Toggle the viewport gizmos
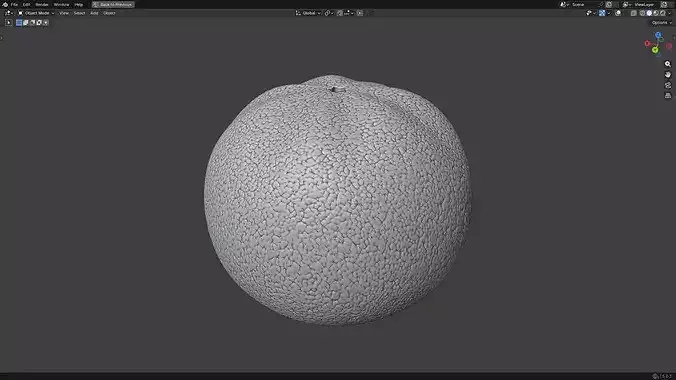Image resolution: width=676 pixels, height=380 pixels. pos(602,13)
